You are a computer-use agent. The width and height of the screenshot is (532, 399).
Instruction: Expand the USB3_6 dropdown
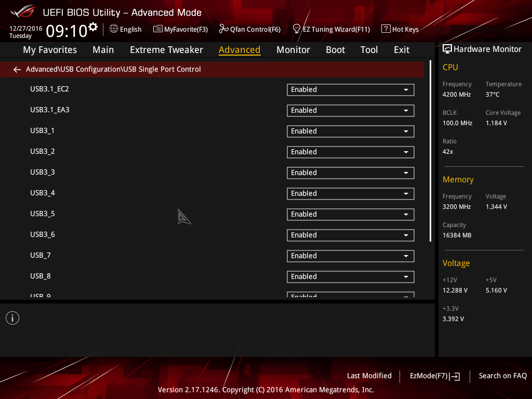(x=351, y=235)
